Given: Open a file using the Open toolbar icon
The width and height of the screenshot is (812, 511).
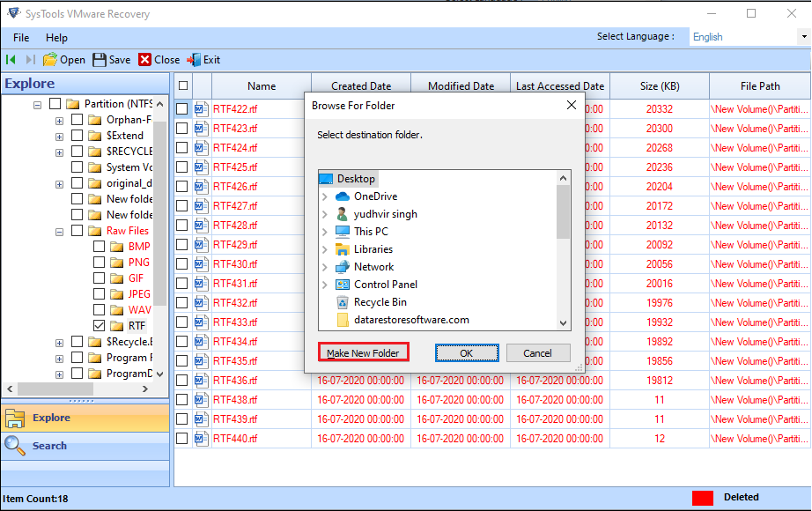Looking at the screenshot, I should pyautogui.click(x=63, y=59).
